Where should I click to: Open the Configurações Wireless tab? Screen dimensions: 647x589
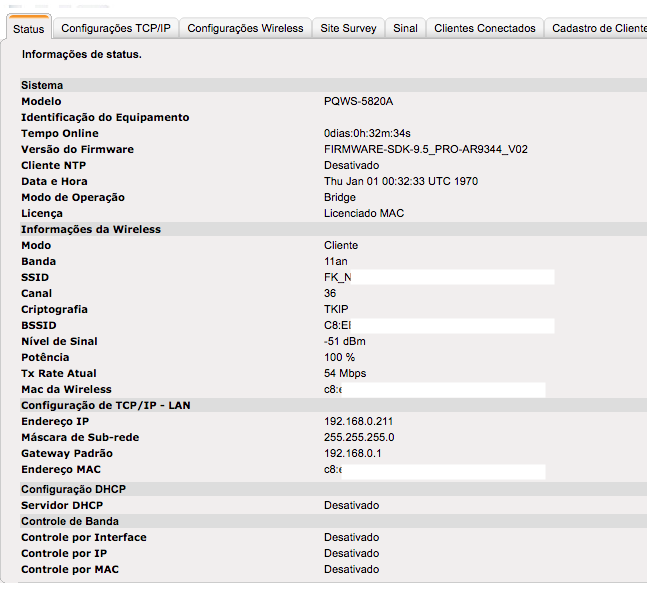pos(245,29)
